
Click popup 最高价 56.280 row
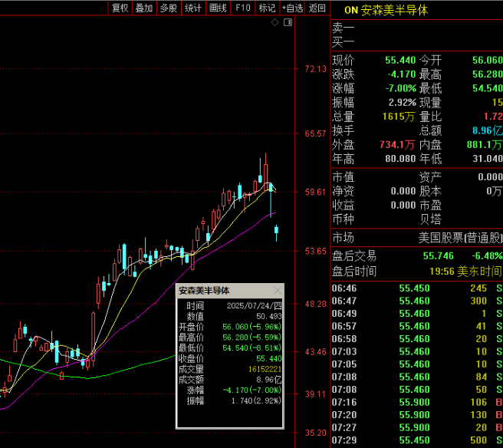click(230, 338)
